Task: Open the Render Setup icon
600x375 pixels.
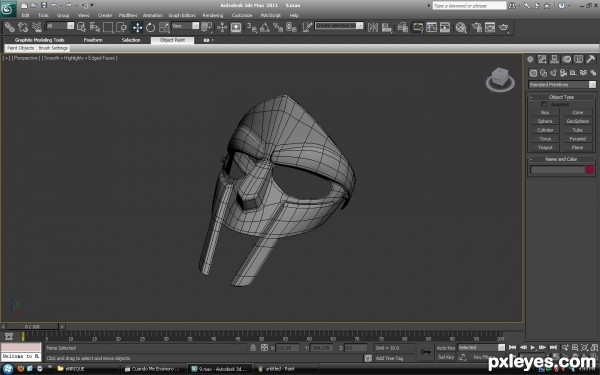Action: tap(476, 27)
